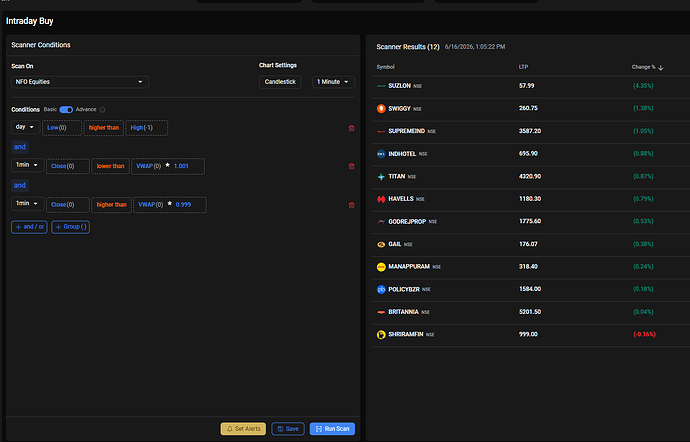This screenshot has height=442, width=690.
Task: Select the SWIGGY symbol name
Action: 400,108
